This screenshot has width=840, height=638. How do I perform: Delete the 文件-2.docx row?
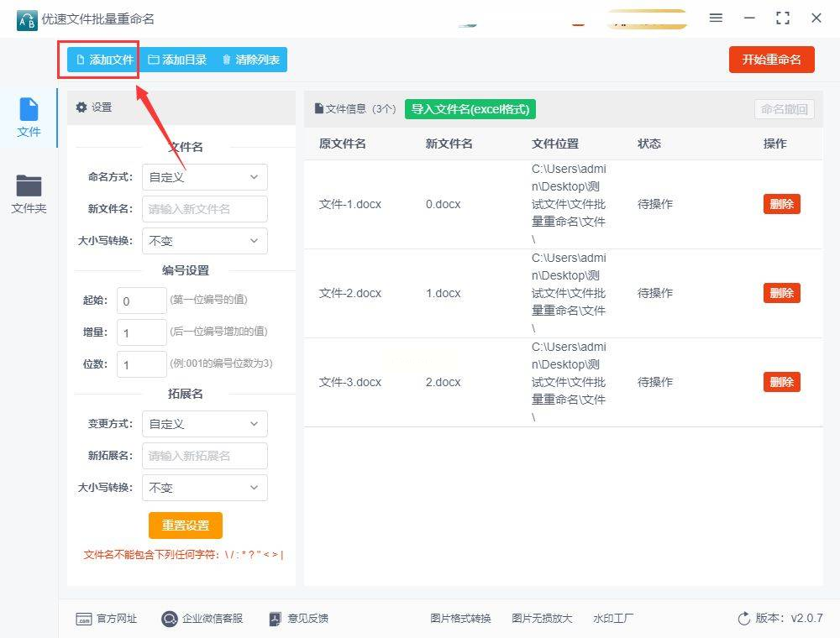781,293
